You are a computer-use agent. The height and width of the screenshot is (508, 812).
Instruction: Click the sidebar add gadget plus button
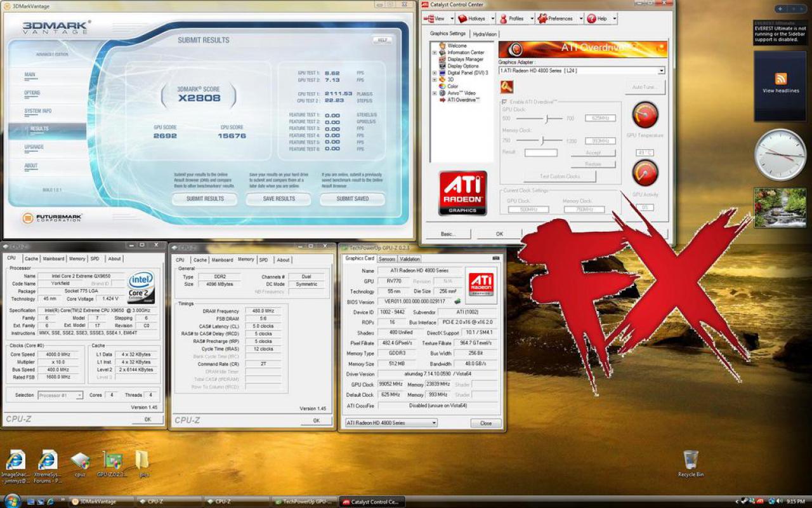[x=780, y=9]
